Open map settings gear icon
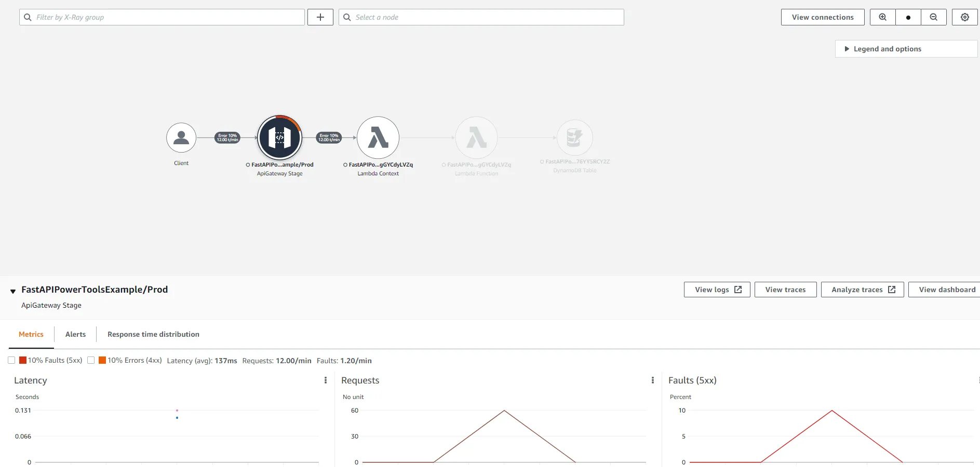 pos(964,17)
